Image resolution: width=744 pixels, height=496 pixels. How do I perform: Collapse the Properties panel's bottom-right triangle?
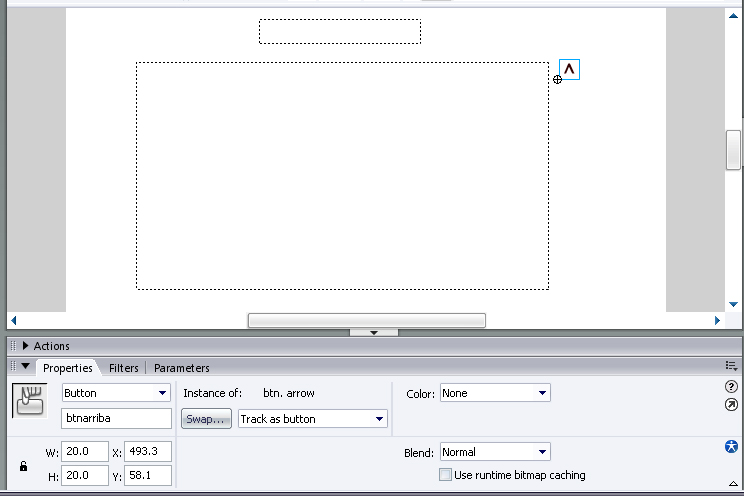click(x=733, y=484)
